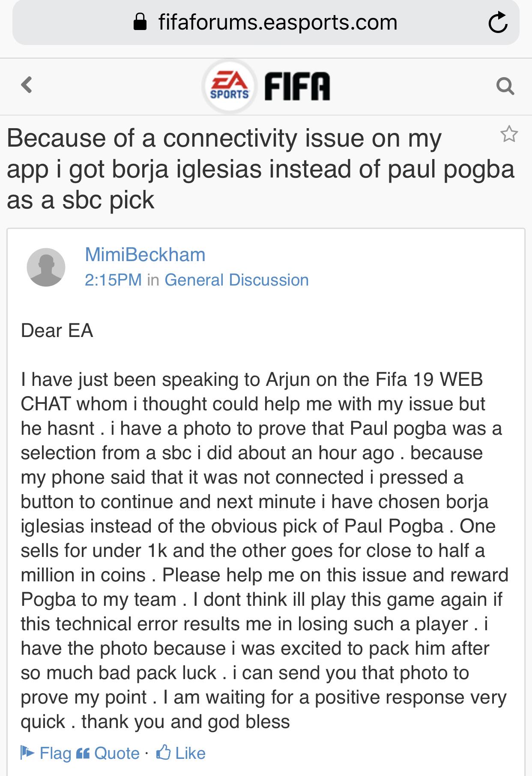
Task: Open MimiBeckham's grey avatar picture
Action: pyautogui.click(x=46, y=267)
